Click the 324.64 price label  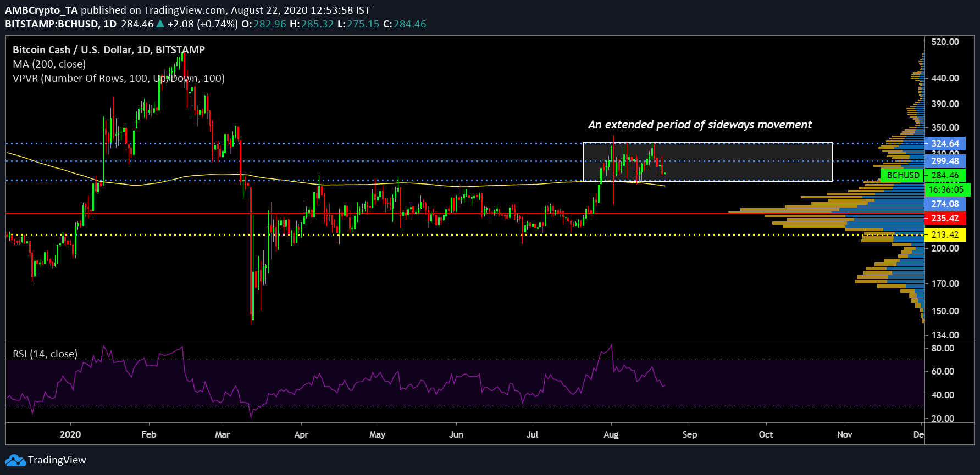pos(945,144)
